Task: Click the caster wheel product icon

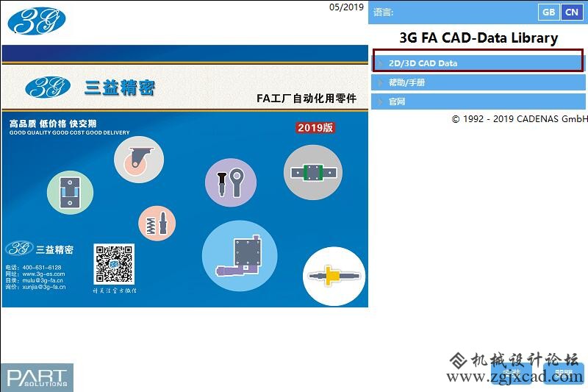Action: coord(139,160)
